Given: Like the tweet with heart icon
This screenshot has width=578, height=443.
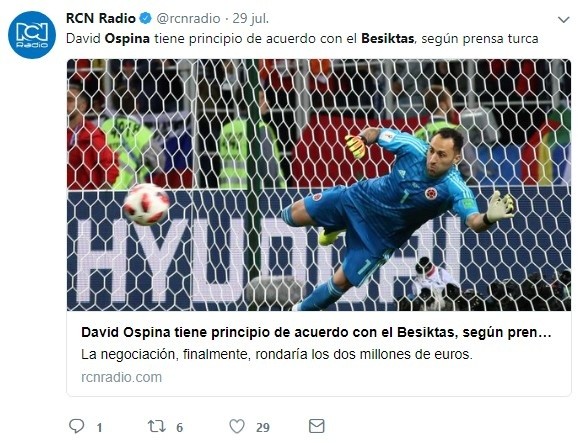Looking at the screenshot, I should (237, 426).
